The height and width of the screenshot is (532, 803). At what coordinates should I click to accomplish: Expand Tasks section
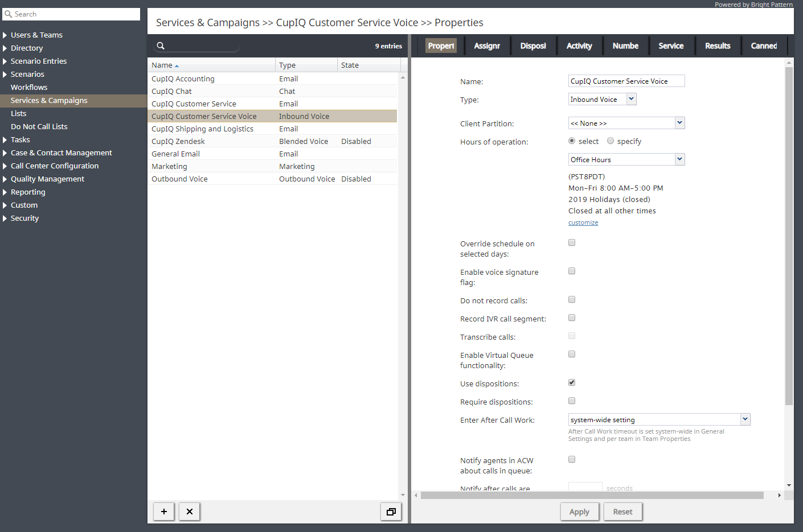coord(5,140)
